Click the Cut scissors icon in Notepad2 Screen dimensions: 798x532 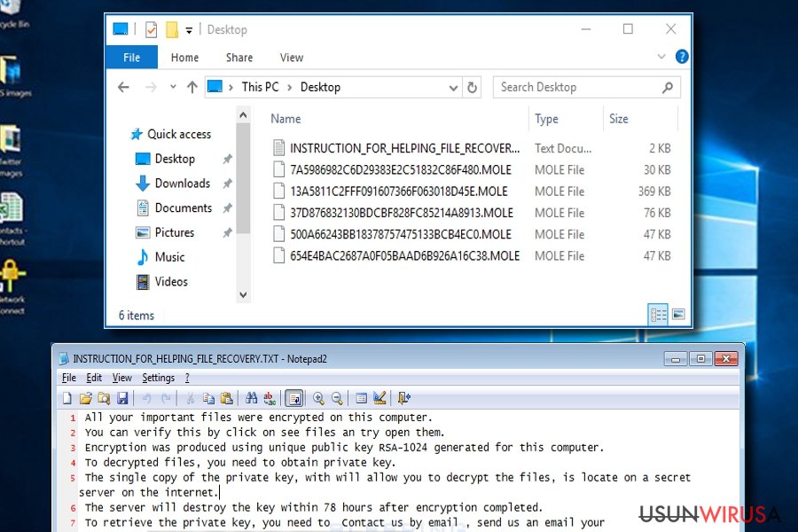[x=191, y=398]
